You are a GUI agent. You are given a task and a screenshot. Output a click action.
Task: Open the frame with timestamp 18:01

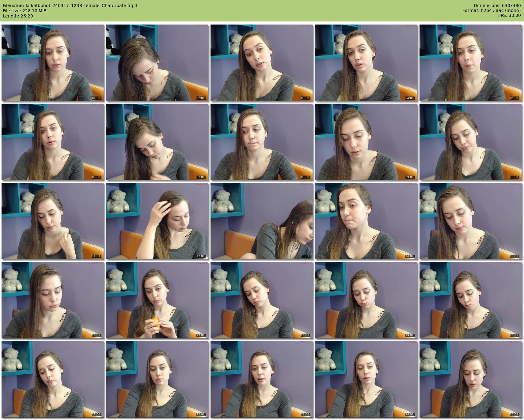click(262, 300)
